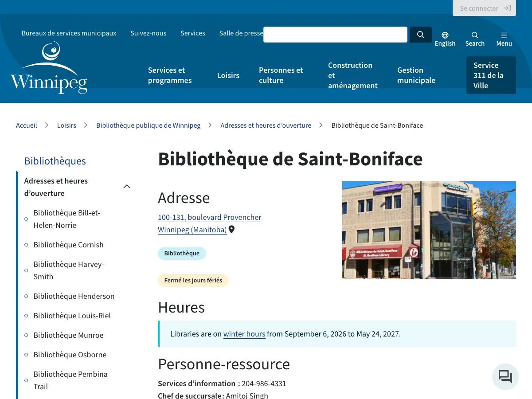Viewport: 532px width, 399px height.
Task: Open Bureaux de services municipaux link
Action: [x=69, y=33]
